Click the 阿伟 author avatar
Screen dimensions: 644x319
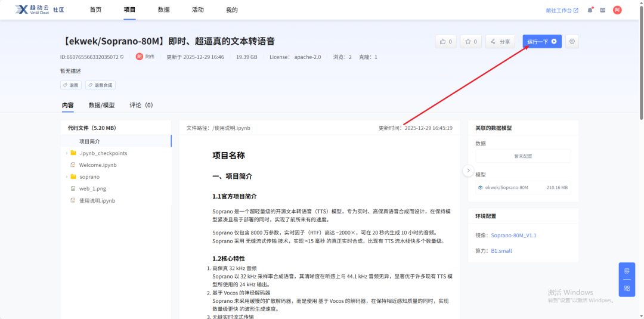140,57
